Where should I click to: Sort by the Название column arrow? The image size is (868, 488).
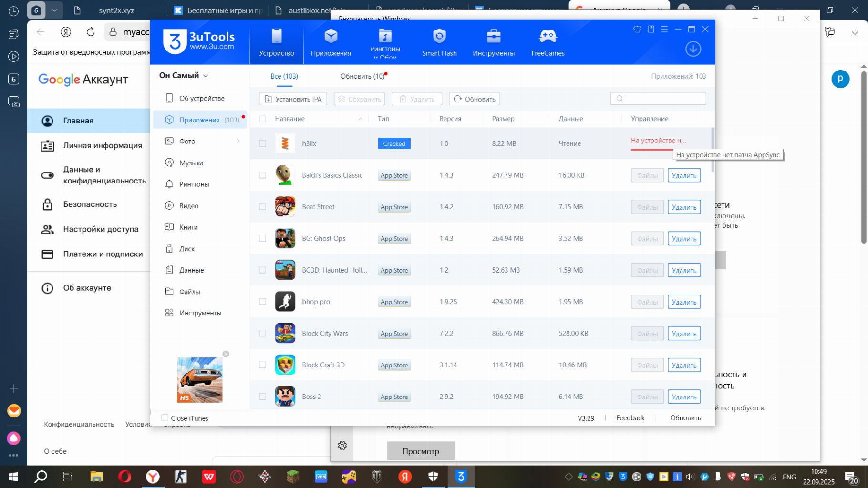tap(360, 119)
